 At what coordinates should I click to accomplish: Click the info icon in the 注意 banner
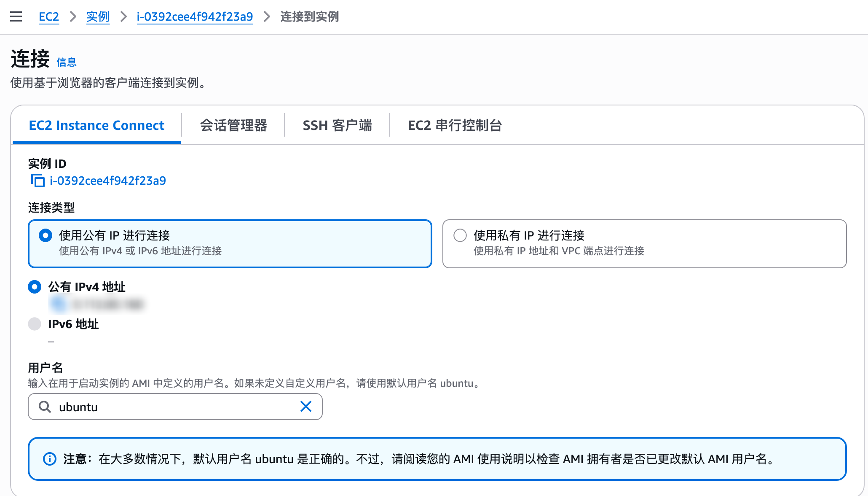click(x=49, y=459)
